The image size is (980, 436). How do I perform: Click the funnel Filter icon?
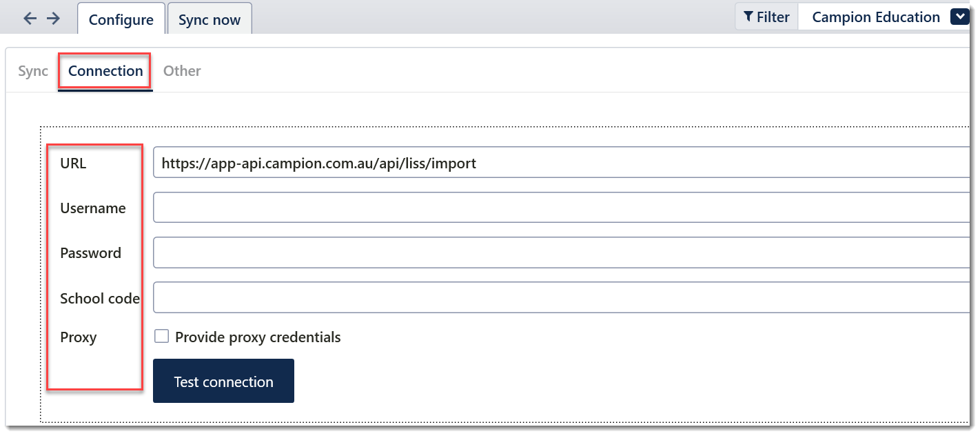[x=748, y=17]
